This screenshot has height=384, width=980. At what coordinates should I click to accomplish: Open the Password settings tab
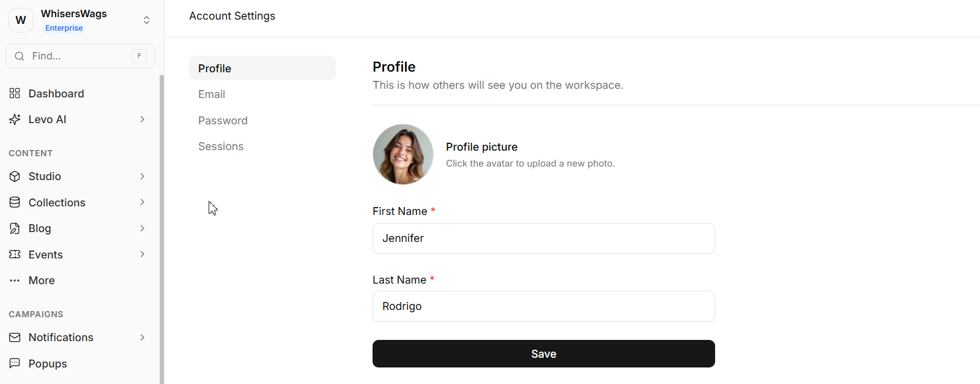coord(223,121)
